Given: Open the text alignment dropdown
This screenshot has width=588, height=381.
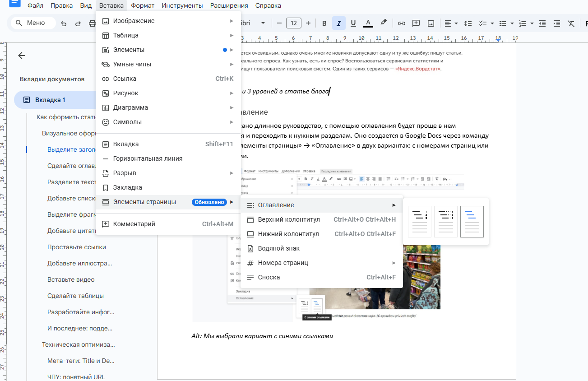Looking at the screenshot, I should point(451,23).
